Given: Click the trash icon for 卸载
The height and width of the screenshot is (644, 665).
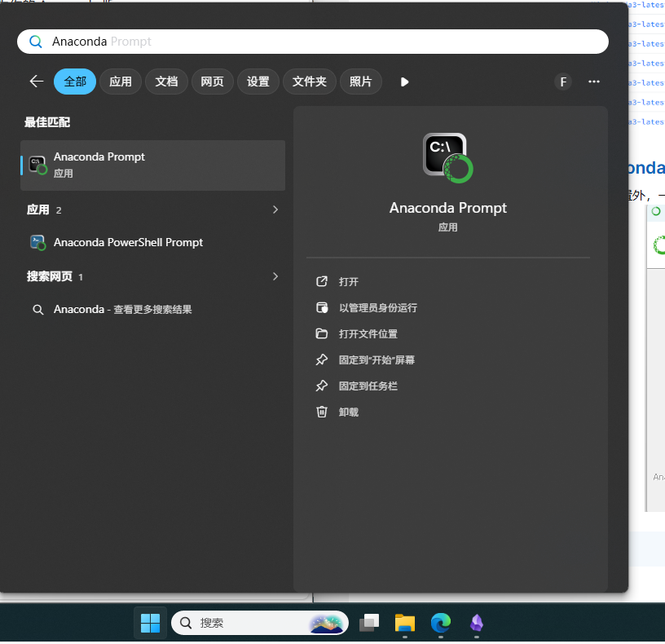Looking at the screenshot, I should 322,412.
